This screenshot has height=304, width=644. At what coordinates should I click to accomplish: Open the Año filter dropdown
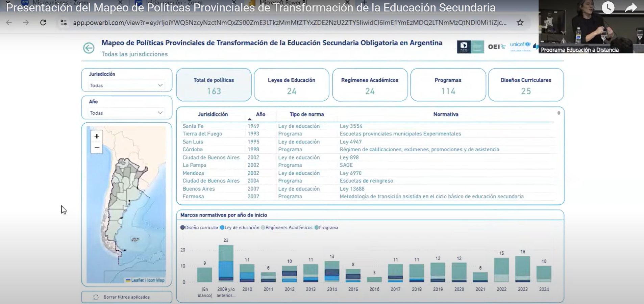pos(126,113)
